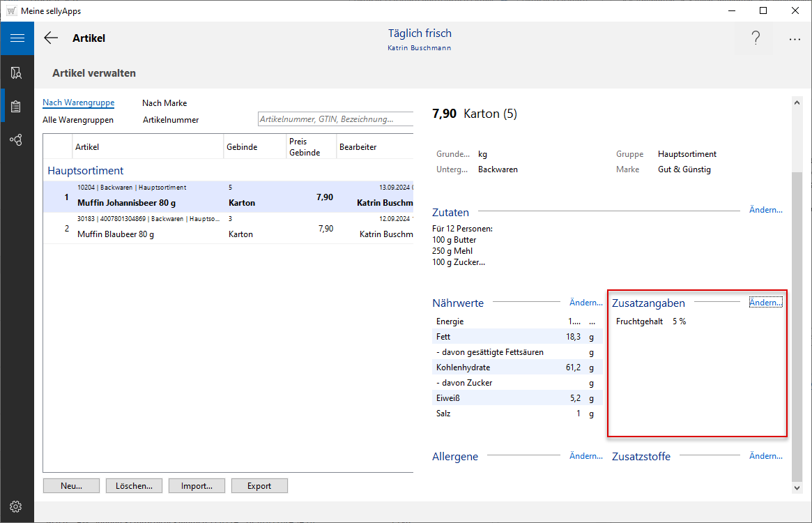Click the detail panel scrollbar down arrow
The image size is (812, 523).
pyautogui.click(x=798, y=489)
